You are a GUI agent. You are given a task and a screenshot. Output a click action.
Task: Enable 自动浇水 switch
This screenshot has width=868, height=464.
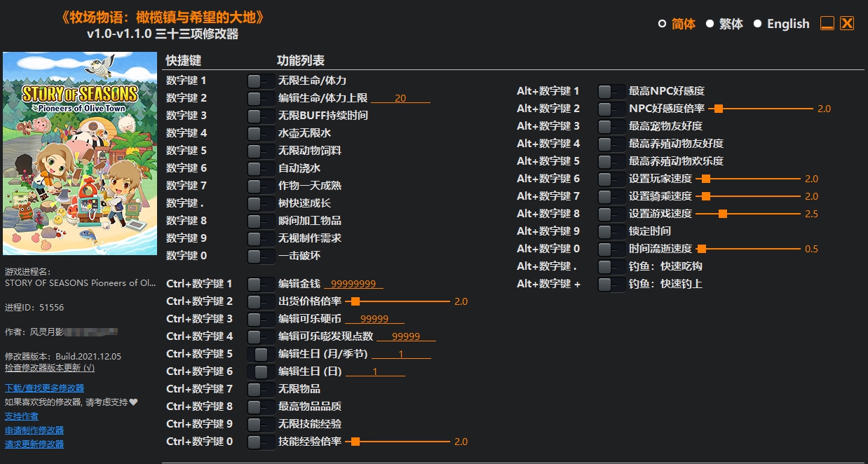coord(260,168)
